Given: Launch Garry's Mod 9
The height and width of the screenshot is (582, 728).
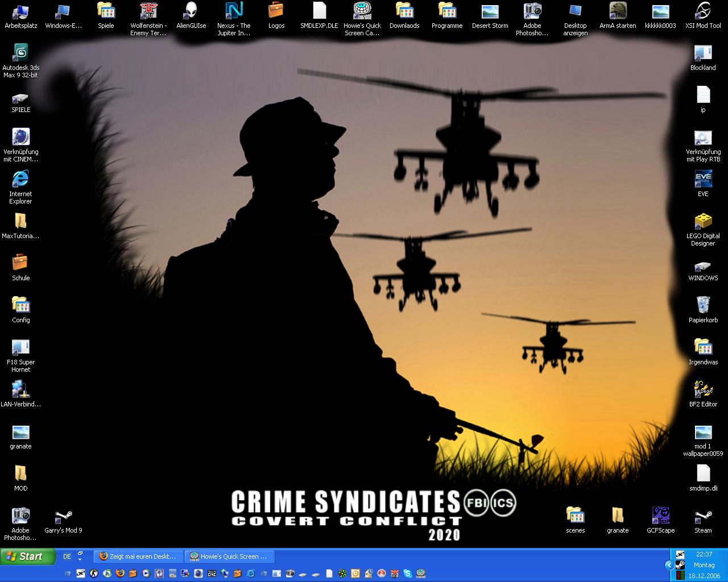Looking at the screenshot, I should coord(63,521).
